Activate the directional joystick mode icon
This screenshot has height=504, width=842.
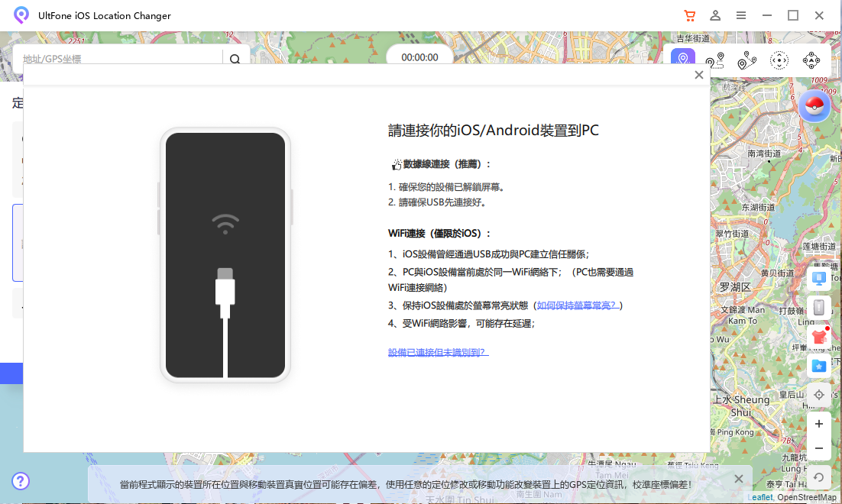[x=811, y=59]
